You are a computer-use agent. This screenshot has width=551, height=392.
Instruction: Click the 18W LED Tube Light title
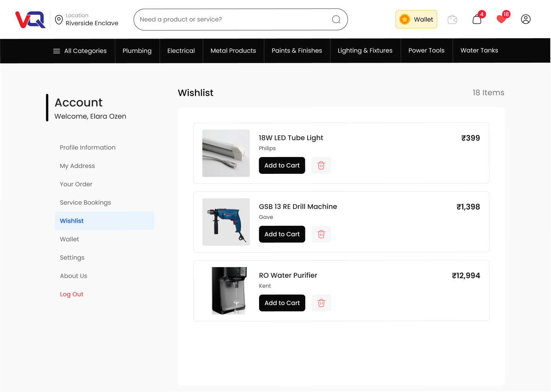coord(291,138)
